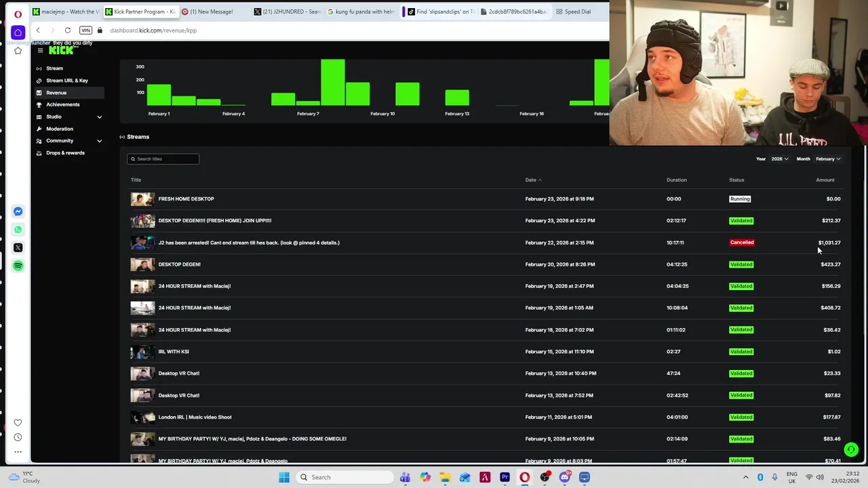Viewport: 868px width, 488px height.
Task: Open the J2 has been arrested stream title
Action: click(x=249, y=243)
